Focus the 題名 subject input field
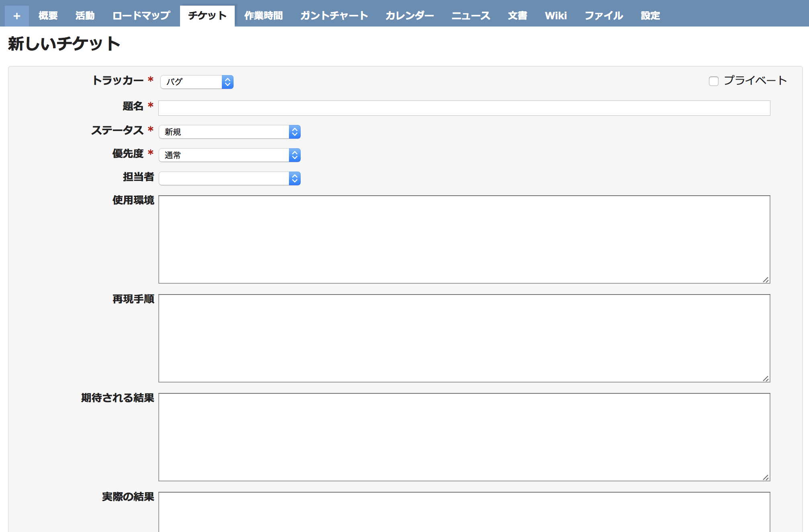 coord(464,108)
